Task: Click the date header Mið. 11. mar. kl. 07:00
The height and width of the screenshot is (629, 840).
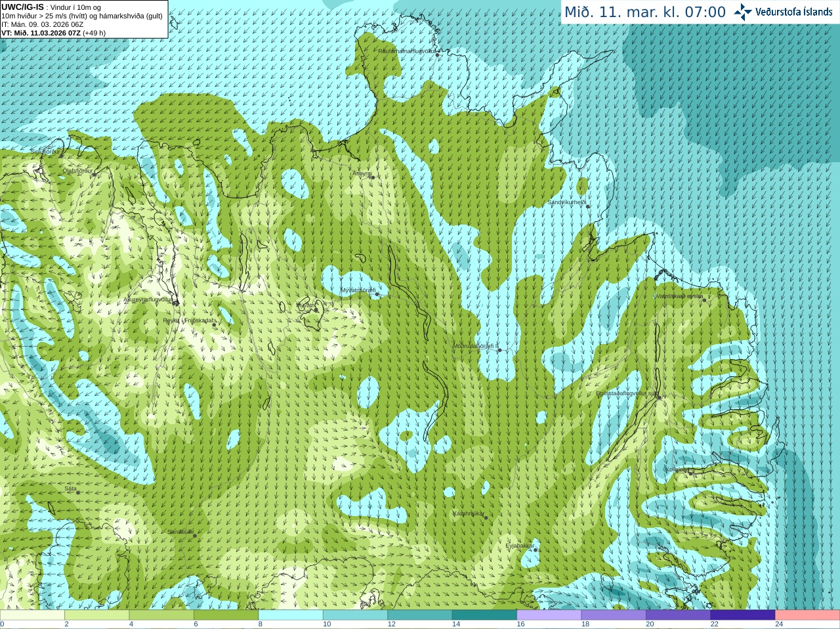Action: coord(645,12)
